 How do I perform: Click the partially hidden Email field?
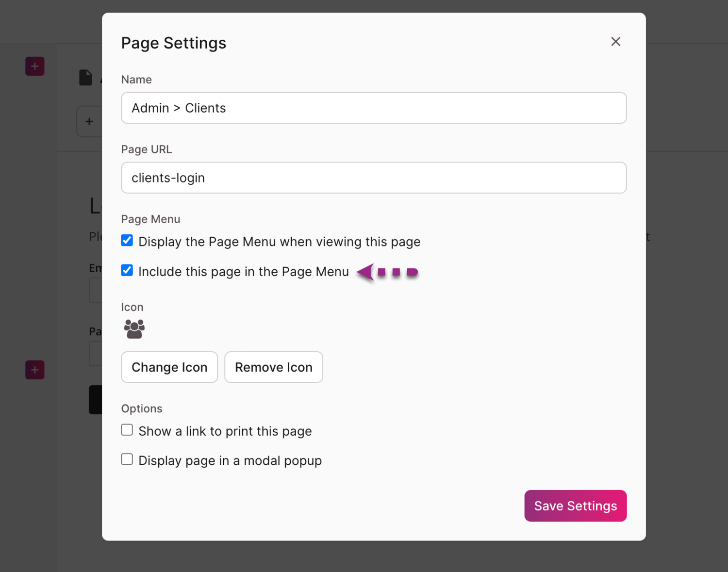point(96,291)
